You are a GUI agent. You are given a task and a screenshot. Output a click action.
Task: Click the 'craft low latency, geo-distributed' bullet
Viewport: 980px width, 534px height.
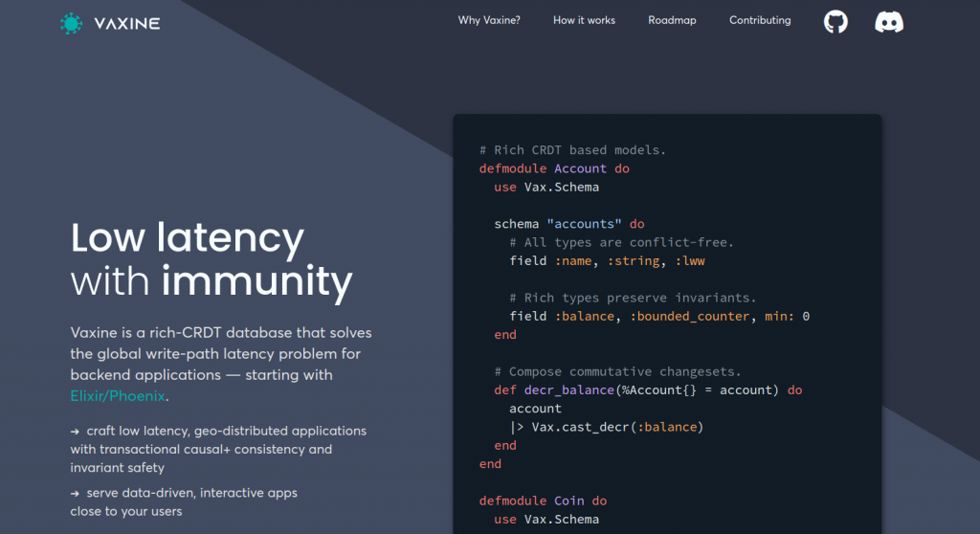tap(218, 449)
